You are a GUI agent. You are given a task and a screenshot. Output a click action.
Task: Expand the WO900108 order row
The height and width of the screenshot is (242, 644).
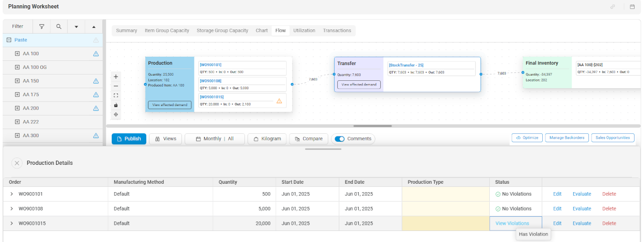12,209
